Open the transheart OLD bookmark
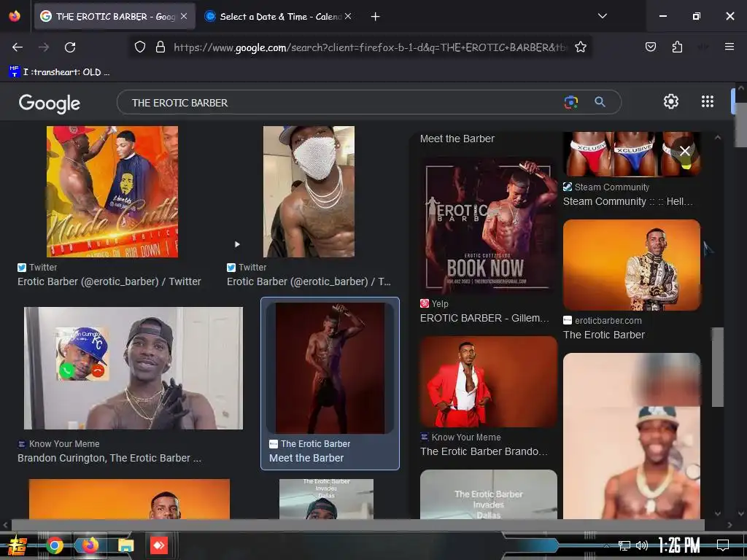Image resolution: width=747 pixels, height=560 pixels. click(x=59, y=72)
